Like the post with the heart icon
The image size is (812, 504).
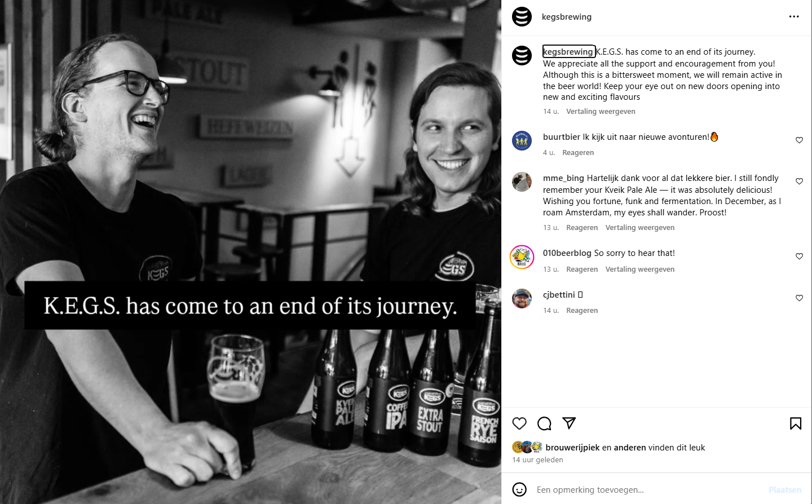[519, 423]
